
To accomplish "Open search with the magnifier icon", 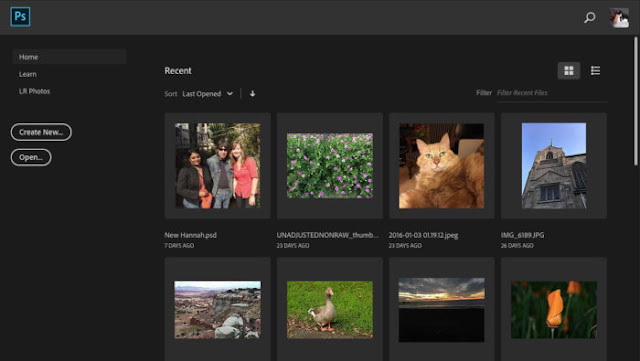I will 589,17.
